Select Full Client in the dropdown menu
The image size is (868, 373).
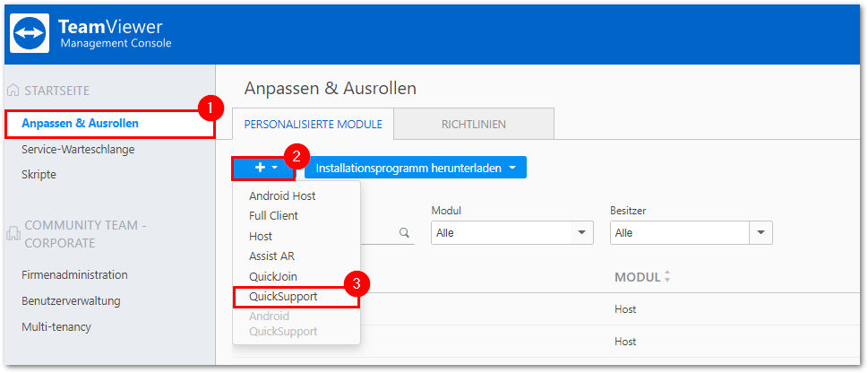tap(273, 215)
